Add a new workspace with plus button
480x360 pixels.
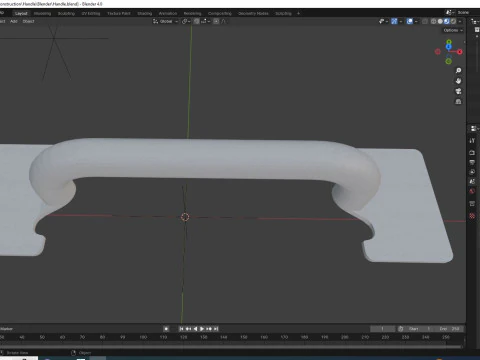click(298, 13)
